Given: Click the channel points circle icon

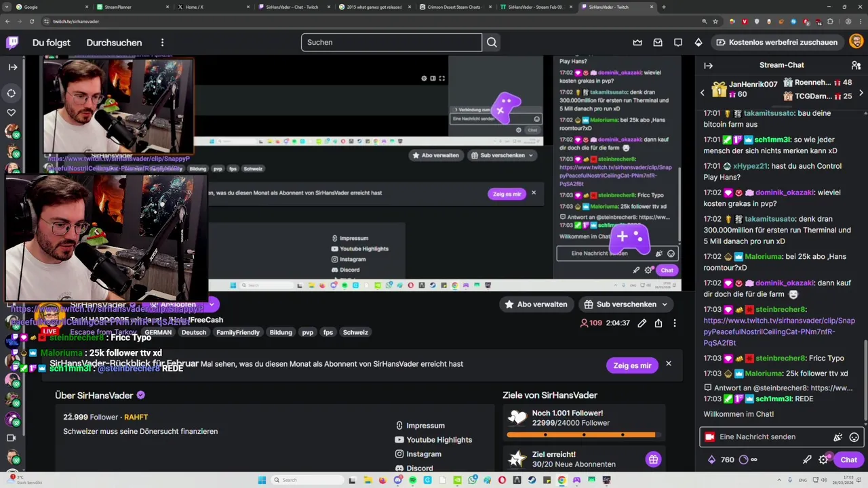Looking at the screenshot, I should coord(743,460).
